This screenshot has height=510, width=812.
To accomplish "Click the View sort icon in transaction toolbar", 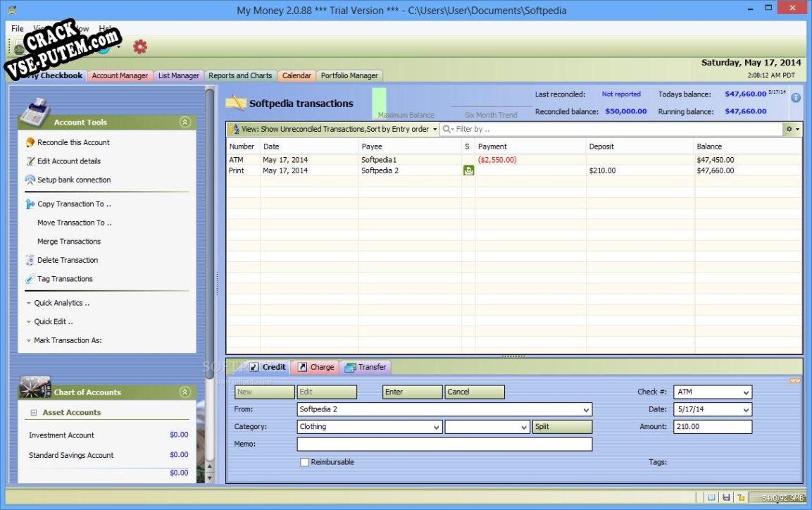I will click(x=234, y=129).
